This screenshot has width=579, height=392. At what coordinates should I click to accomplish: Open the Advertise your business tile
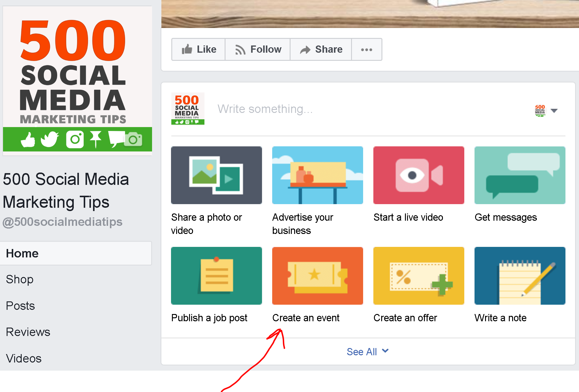tap(317, 175)
